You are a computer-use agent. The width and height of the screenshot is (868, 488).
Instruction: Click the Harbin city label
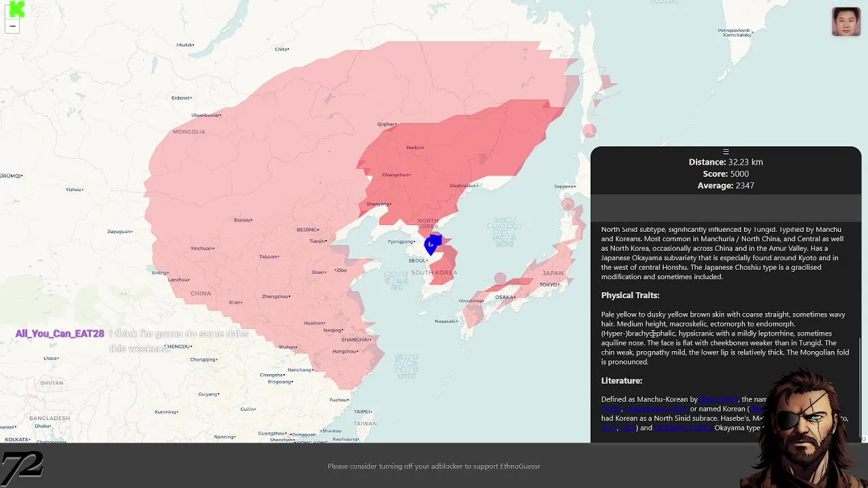[x=415, y=147]
